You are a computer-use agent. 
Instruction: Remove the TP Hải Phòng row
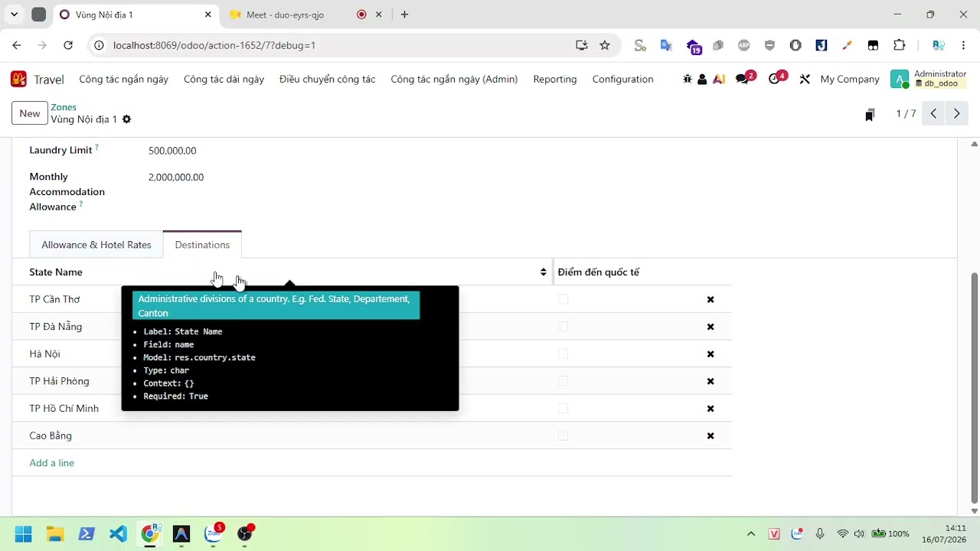coord(710,381)
